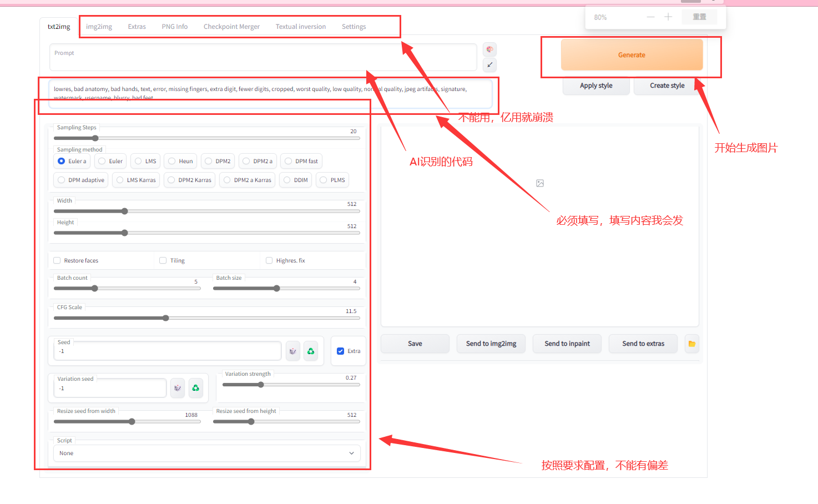
Task: Enable the Restore faces checkbox
Action: pos(57,260)
